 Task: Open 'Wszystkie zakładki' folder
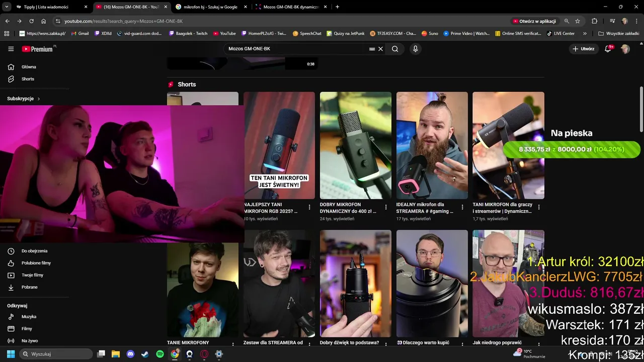[x=619, y=34]
